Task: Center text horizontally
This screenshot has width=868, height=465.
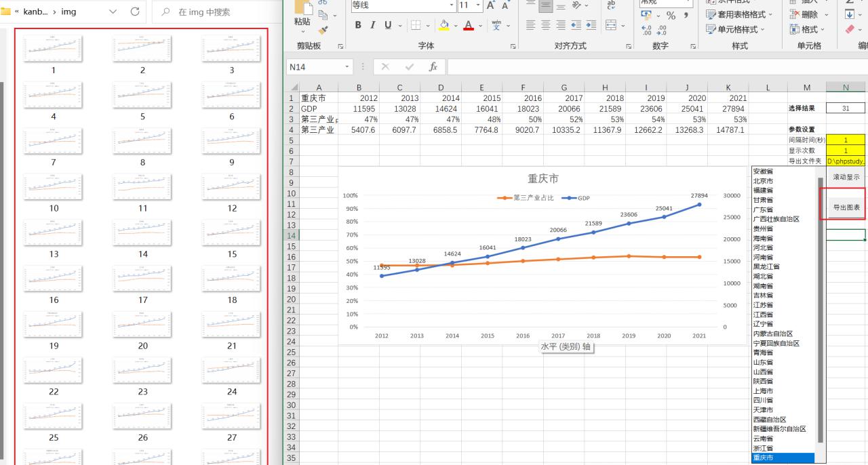Action: [x=546, y=25]
